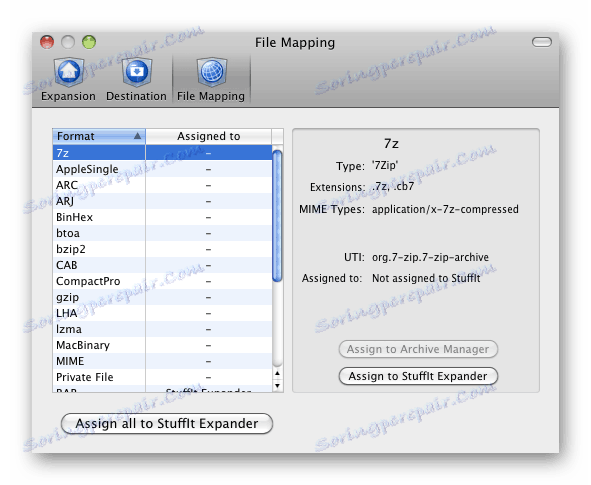
Task: Click the '7Zip' type value
Action: [385, 165]
